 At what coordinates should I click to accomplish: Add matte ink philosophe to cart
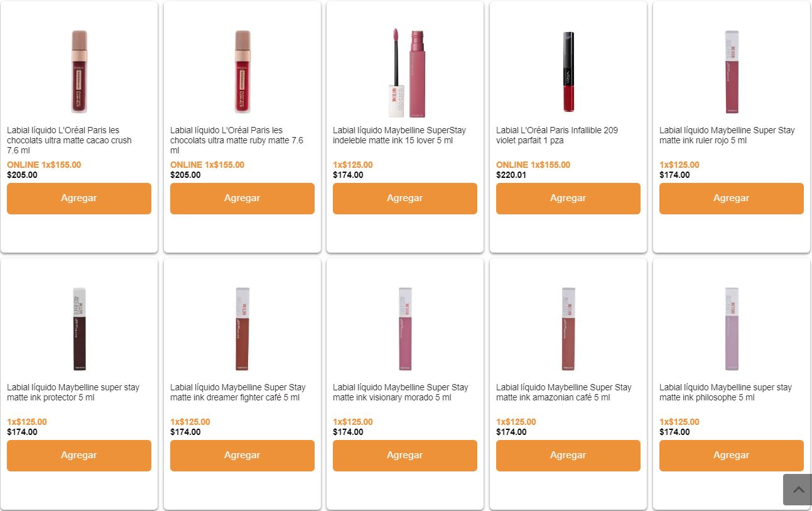pyautogui.click(x=732, y=456)
